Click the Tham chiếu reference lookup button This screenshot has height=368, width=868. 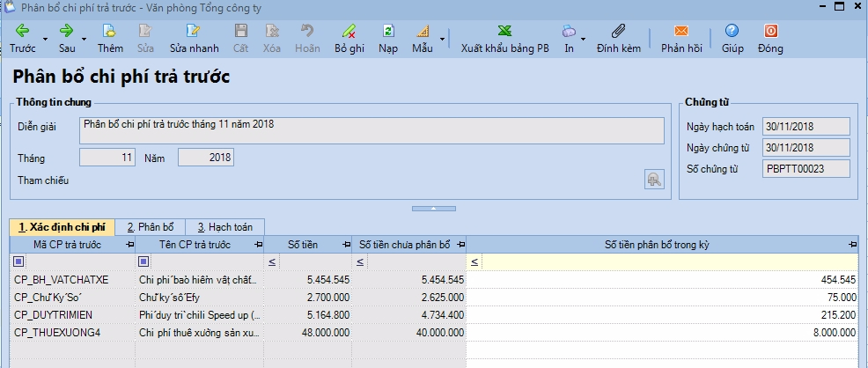[x=653, y=180]
